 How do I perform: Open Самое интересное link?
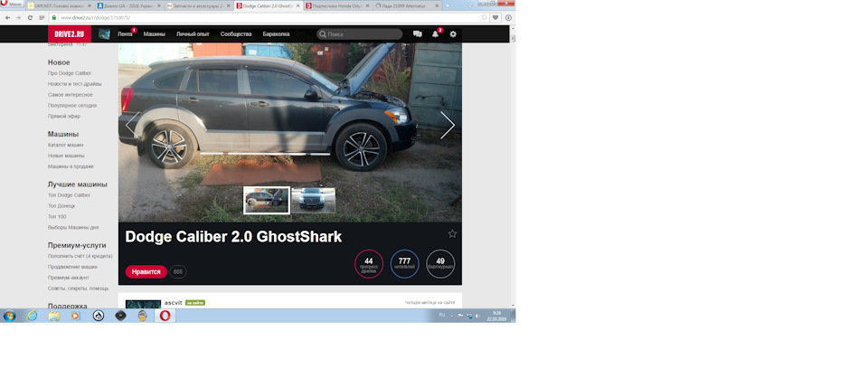pos(70,95)
